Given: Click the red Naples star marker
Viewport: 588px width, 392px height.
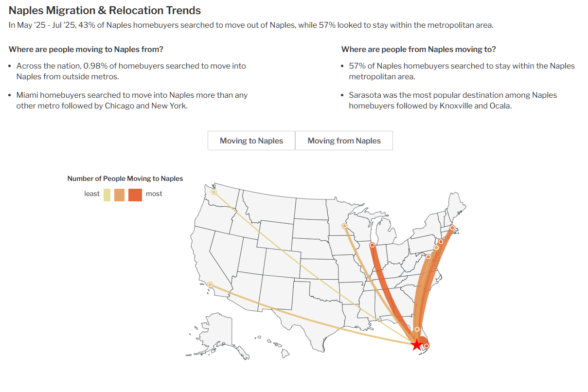Looking at the screenshot, I should pos(417,345).
